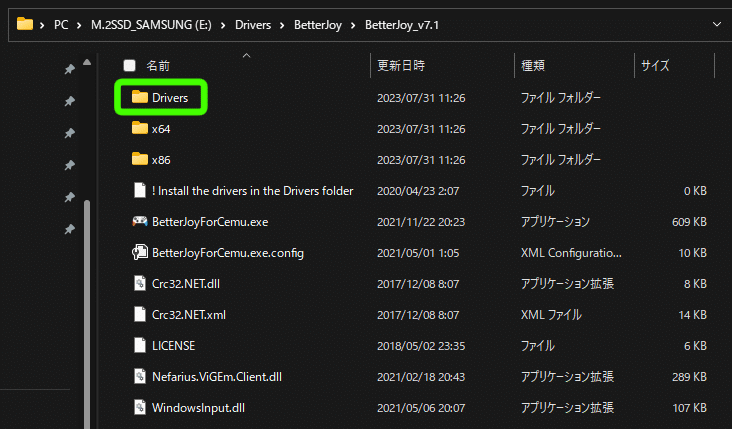Click the XML ファイル type cell
The height and width of the screenshot is (429, 732).
[551, 315]
